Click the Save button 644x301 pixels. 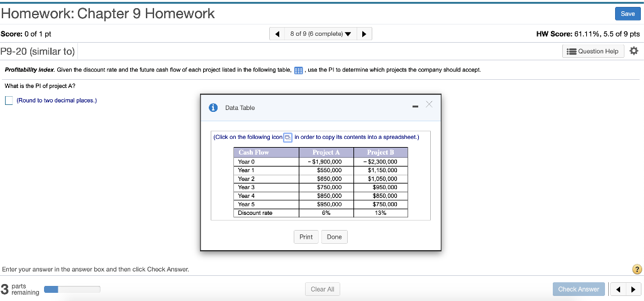pyautogui.click(x=627, y=14)
